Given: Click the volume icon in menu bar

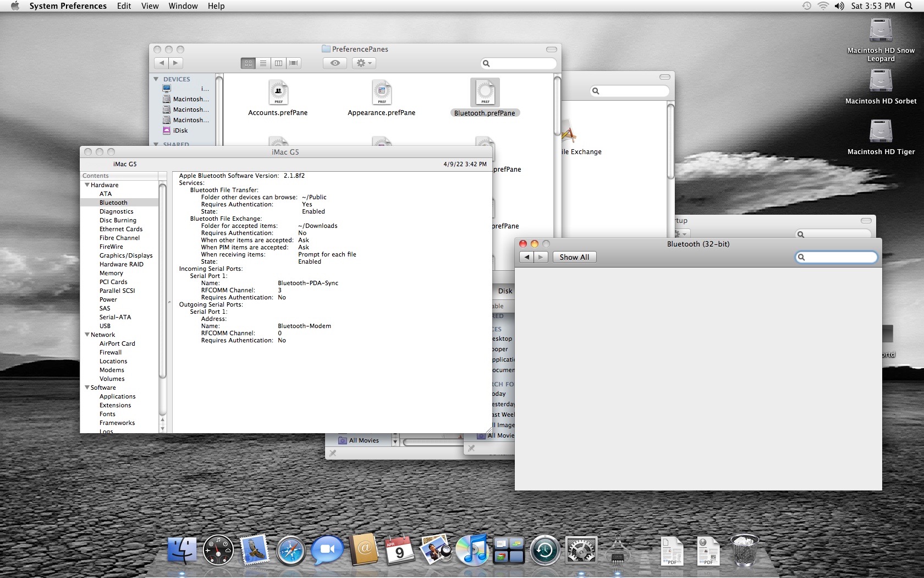Looking at the screenshot, I should point(839,6).
